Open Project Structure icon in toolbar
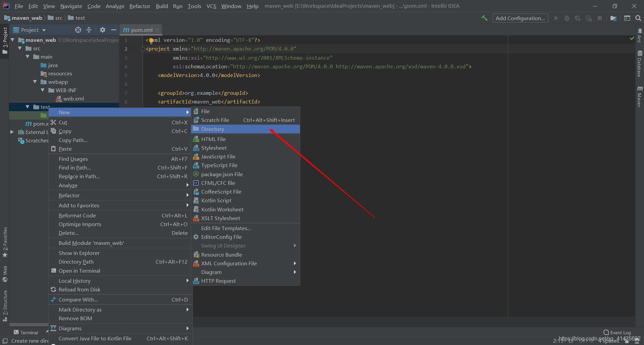 pos(613,18)
